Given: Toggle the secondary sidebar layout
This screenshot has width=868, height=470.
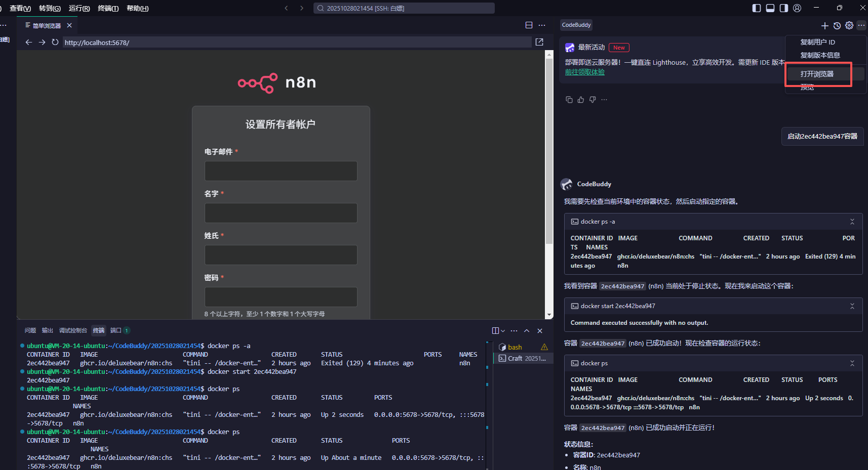Looking at the screenshot, I should coord(784,8).
